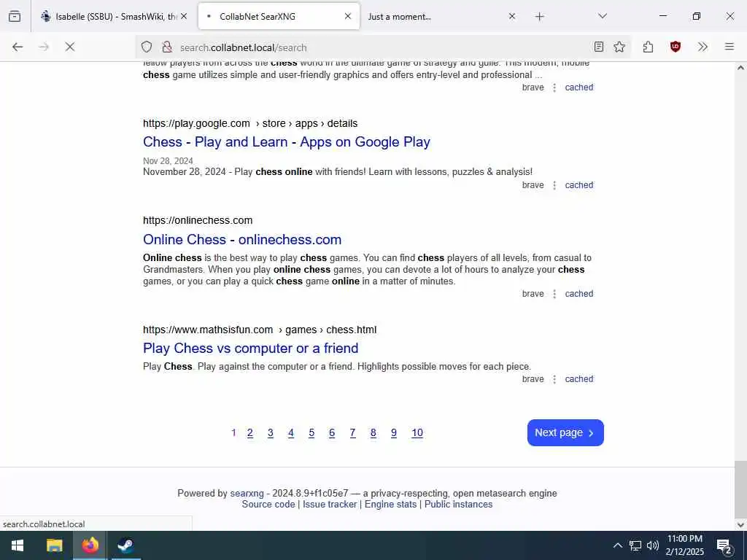Expand options dots for the topmost result
Viewport: 747px width, 560px height.
click(x=554, y=87)
